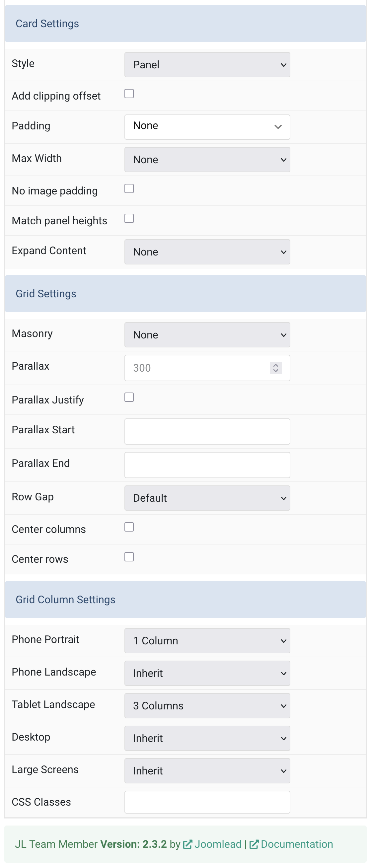
Task: Click the external-link icon beside Joomlead
Action: coord(187,844)
